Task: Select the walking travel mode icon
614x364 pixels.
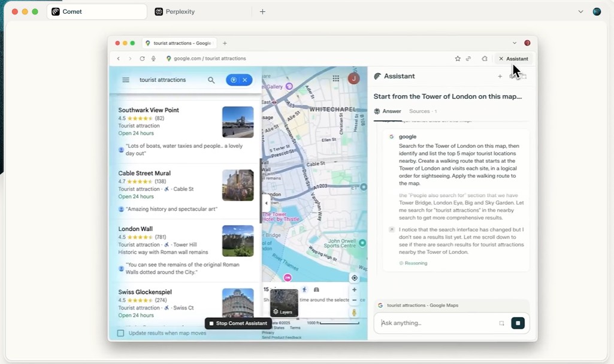Action: (x=305, y=290)
